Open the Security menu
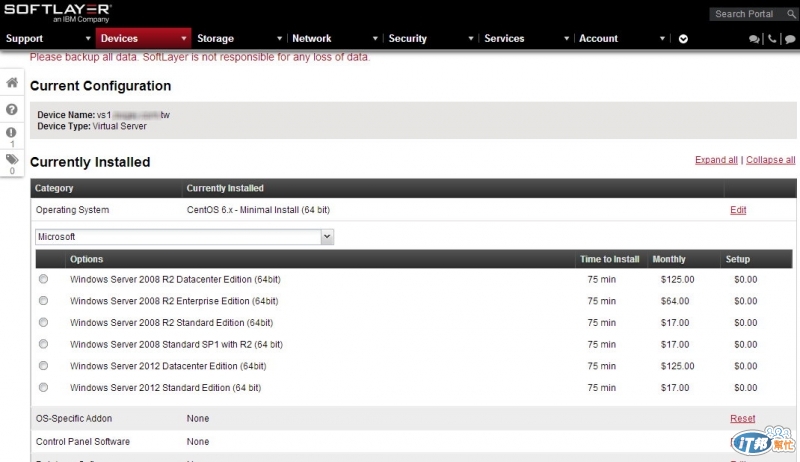This screenshot has width=800, height=462. (x=408, y=39)
